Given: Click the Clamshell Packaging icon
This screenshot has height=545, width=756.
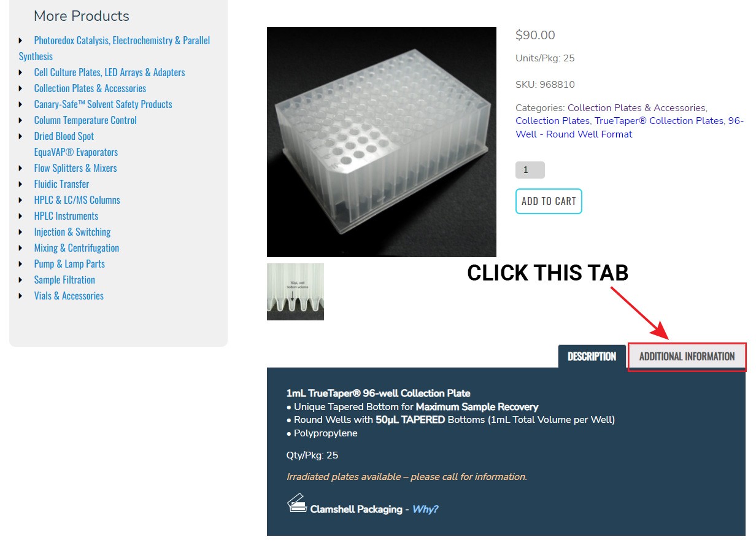Looking at the screenshot, I should pyautogui.click(x=296, y=503).
